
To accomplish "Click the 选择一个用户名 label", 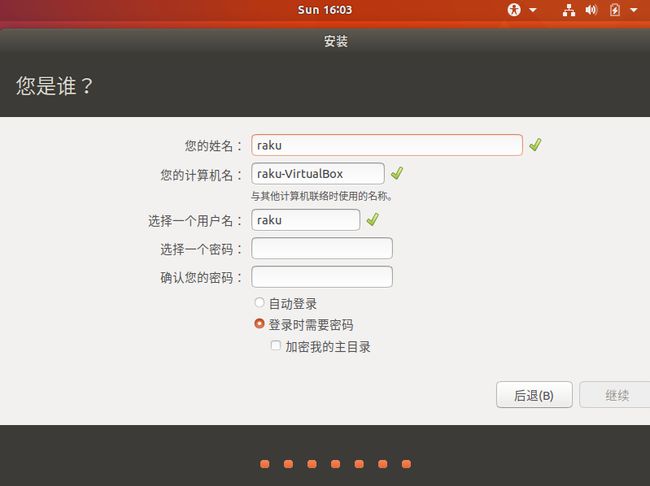I will pos(195,221).
